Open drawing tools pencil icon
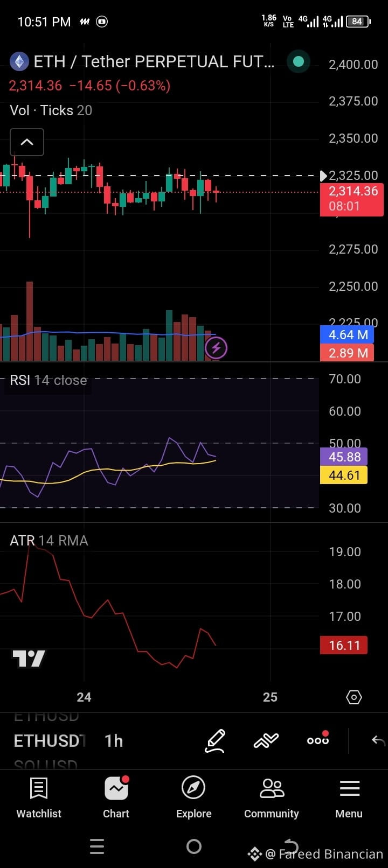The width and height of the screenshot is (388, 868). [x=214, y=741]
